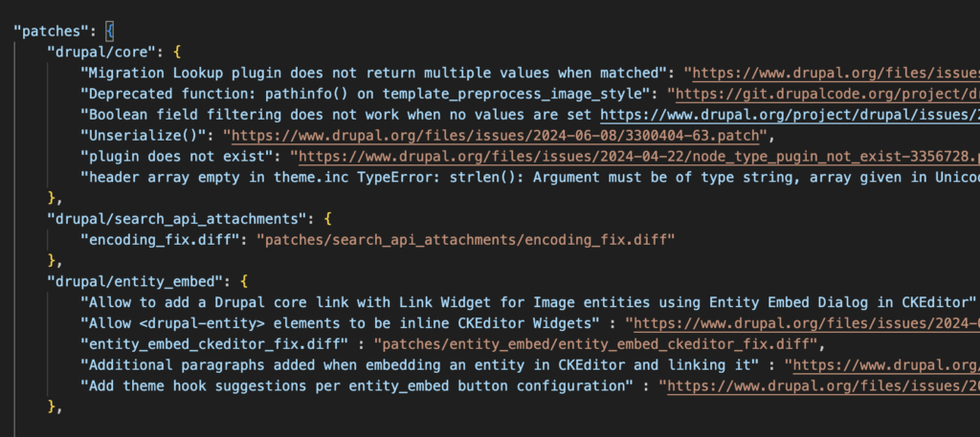Click the closing brace of drupal/entity_embed block
980x437 pixels.
click(52, 406)
